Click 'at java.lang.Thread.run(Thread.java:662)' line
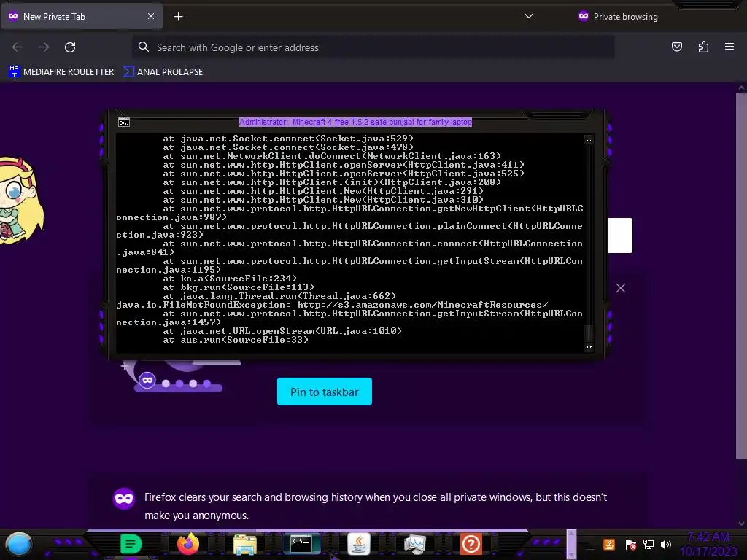Image resolution: width=747 pixels, height=560 pixels. [279, 296]
